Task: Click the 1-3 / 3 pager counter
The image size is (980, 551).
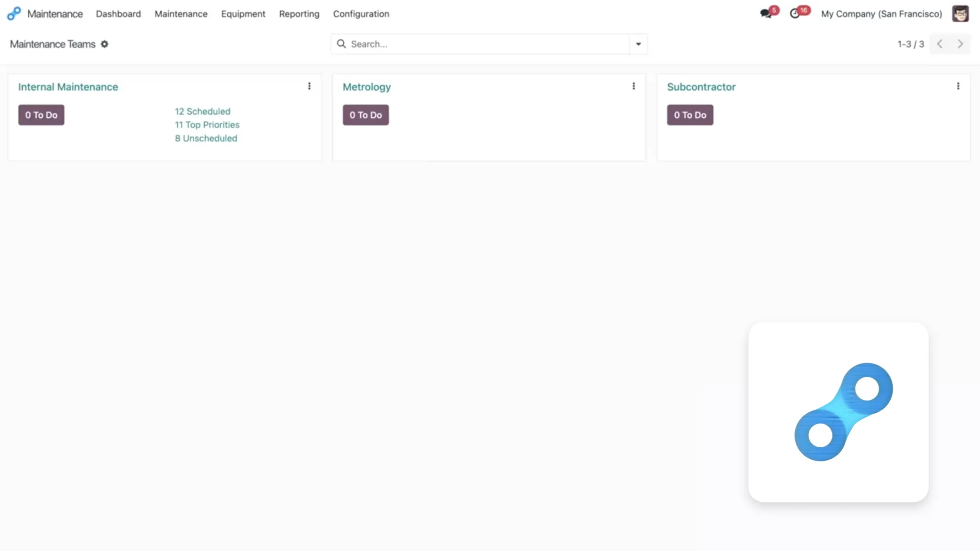Action: pyautogui.click(x=911, y=44)
